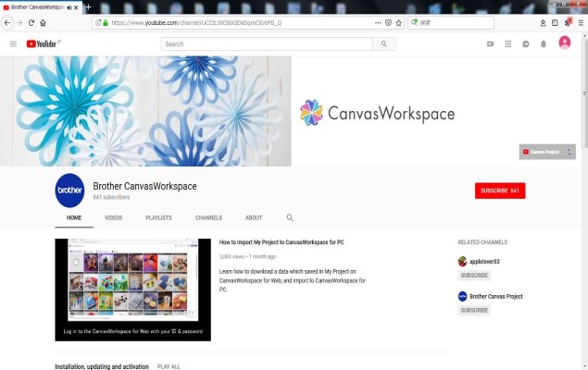The height and width of the screenshot is (370, 588).
Task: Switch to the VIDEOS tab
Action: tap(113, 217)
